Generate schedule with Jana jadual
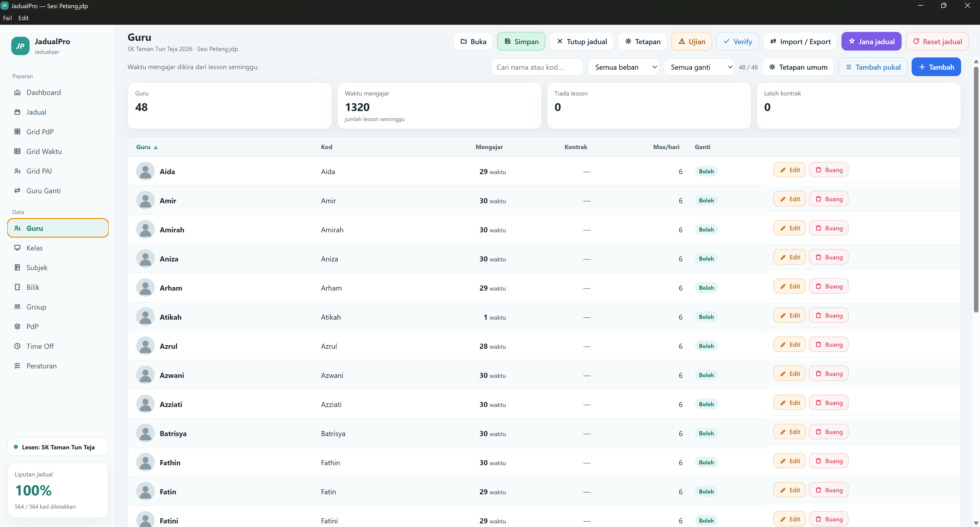Screen dimensions: 980x527 tap(872, 41)
